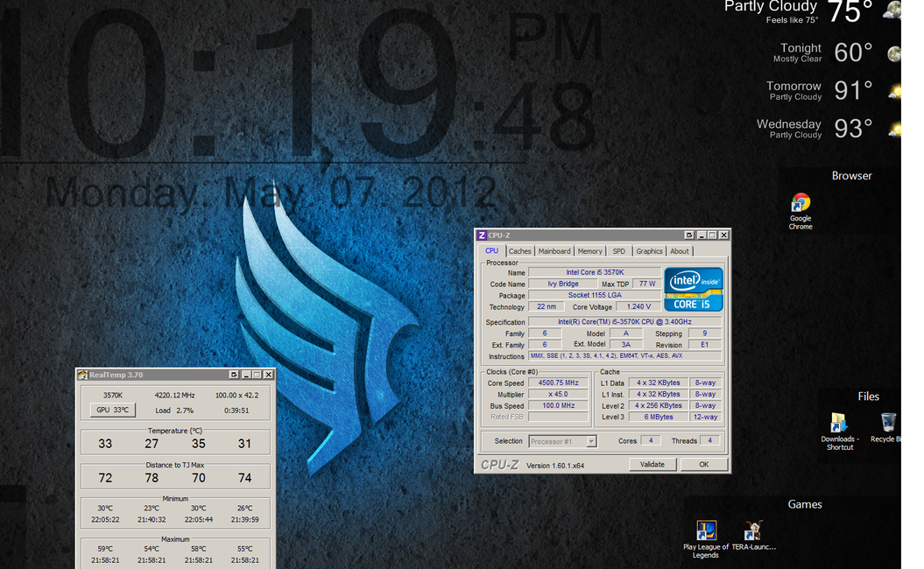
Task: Click the RealTemp title bar app icon
Action: point(83,375)
